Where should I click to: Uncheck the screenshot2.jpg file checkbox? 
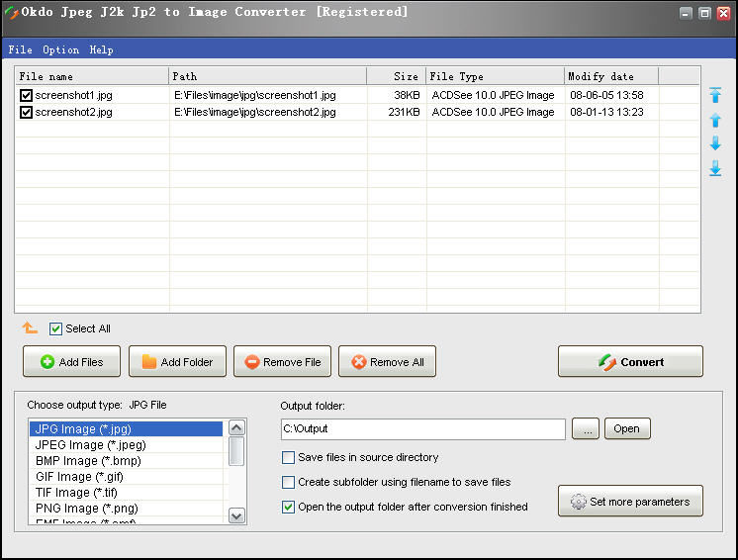tap(26, 112)
